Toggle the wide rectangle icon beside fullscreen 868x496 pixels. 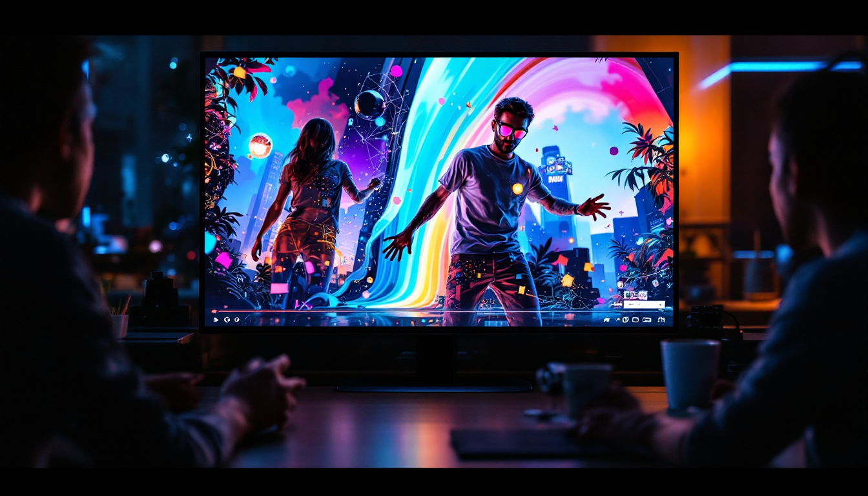(x=646, y=320)
